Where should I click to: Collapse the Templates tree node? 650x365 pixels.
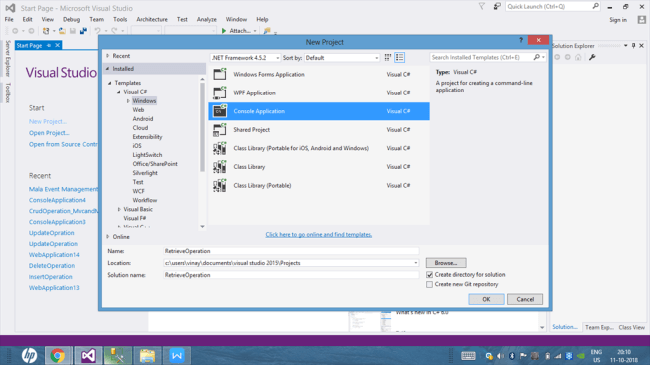(110, 83)
